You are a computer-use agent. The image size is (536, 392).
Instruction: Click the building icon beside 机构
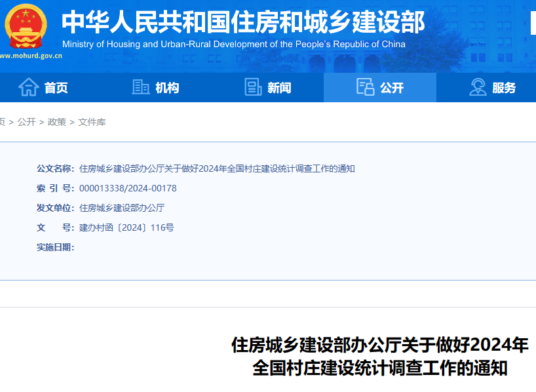[x=141, y=87]
